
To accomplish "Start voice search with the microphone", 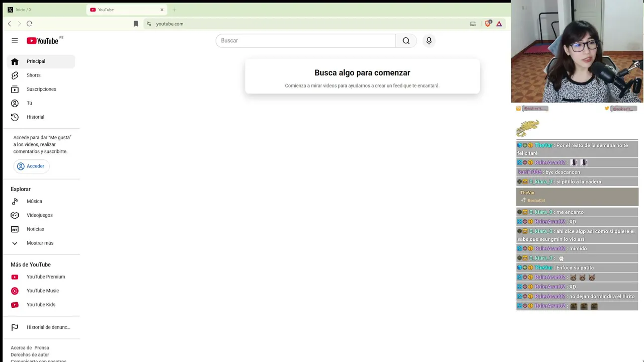I will pos(429,41).
